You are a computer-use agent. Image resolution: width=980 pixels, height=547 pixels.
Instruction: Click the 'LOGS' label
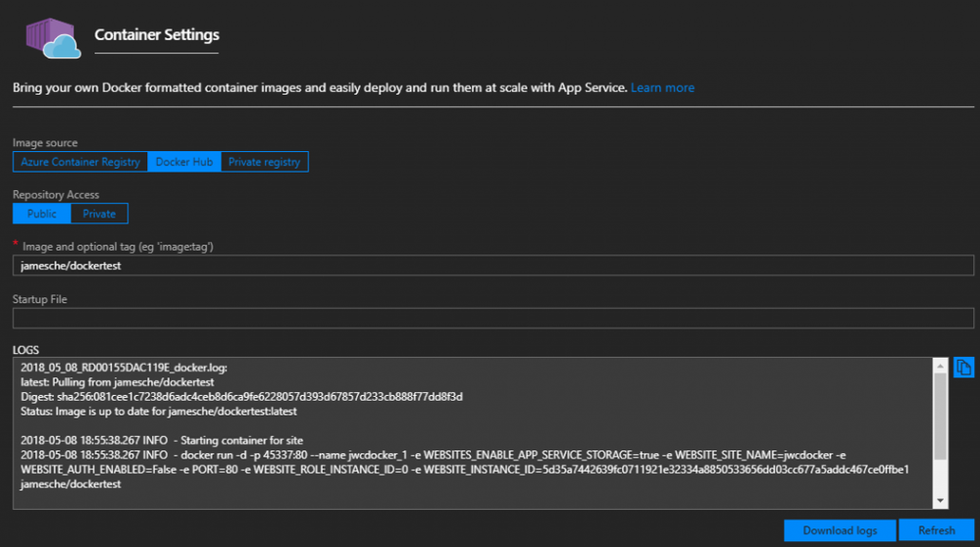point(26,350)
